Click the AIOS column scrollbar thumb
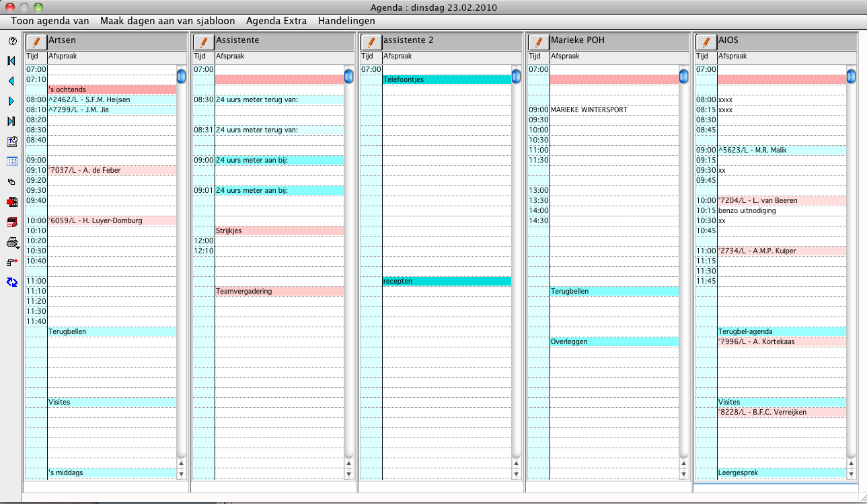The height and width of the screenshot is (504, 867). click(x=851, y=76)
